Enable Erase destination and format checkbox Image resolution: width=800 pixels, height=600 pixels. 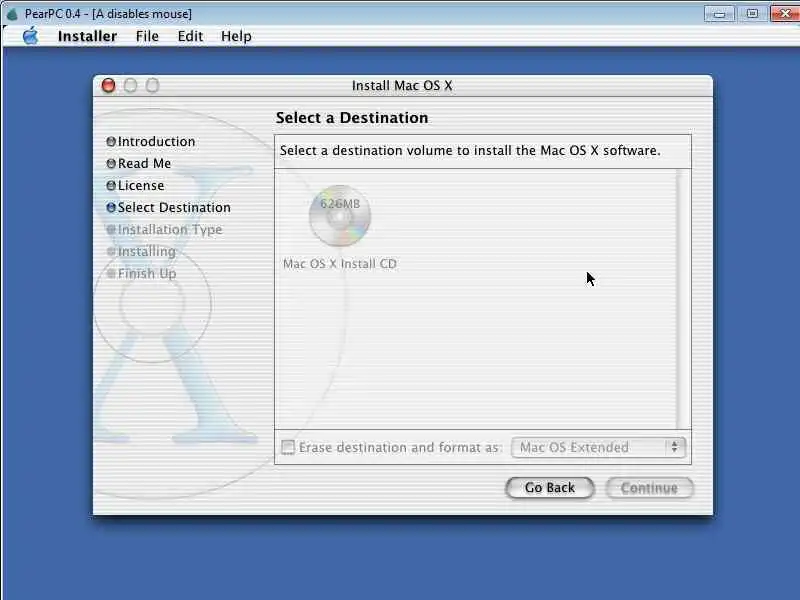288,447
